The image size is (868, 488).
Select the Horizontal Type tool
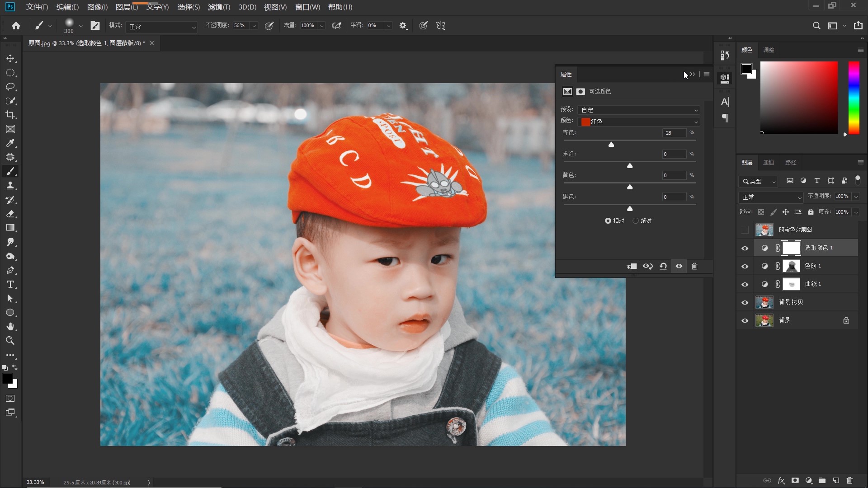[10, 285]
